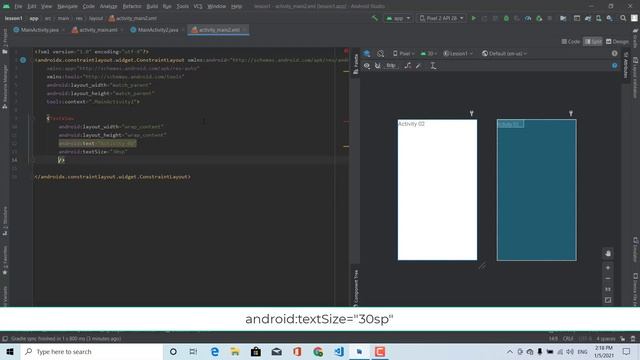
Task: Open the VCS menu
Action: point(198,6)
